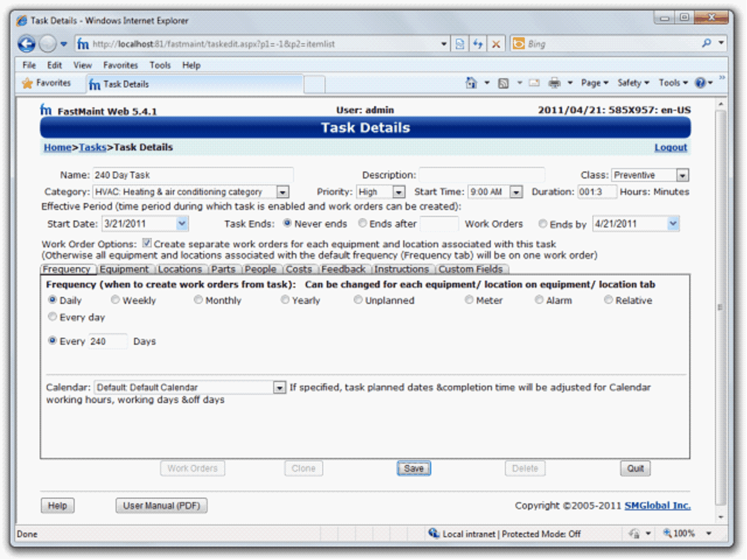Go back with the browser Back arrow

[26, 44]
